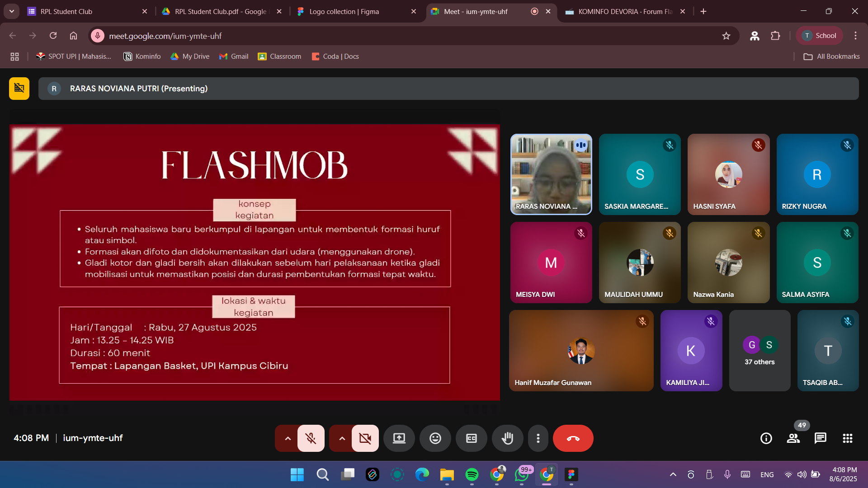
Task: Open WhatsApp from the taskbar
Action: click(x=522, y=475)
